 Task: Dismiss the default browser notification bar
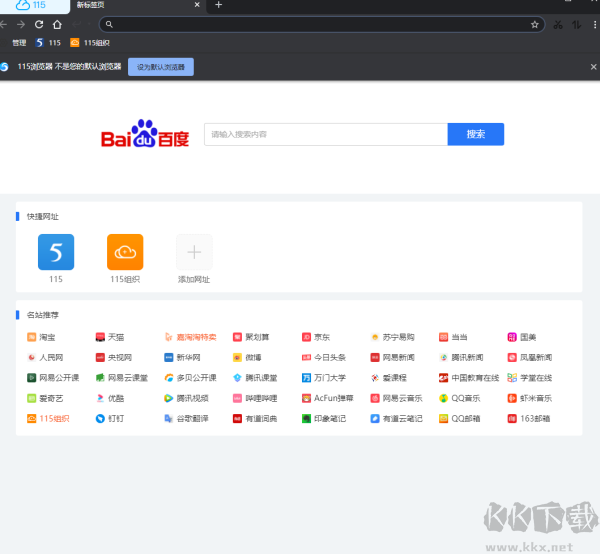593,67
